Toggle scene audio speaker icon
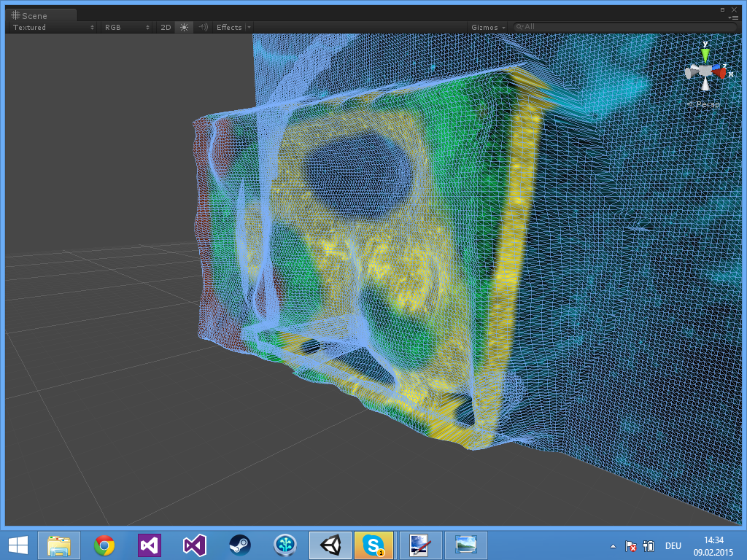This screenshot has width=747, height=560. [203, 27]
